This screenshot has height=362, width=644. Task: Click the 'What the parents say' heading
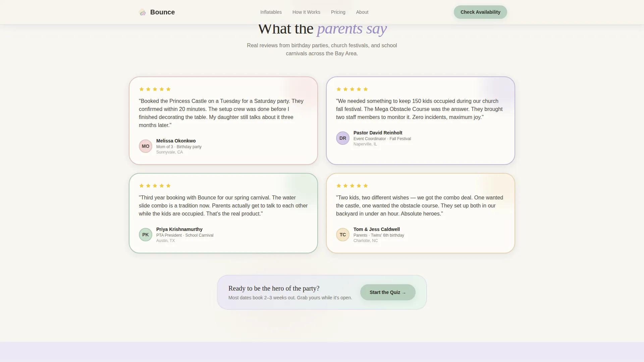[x=322, y=29]
